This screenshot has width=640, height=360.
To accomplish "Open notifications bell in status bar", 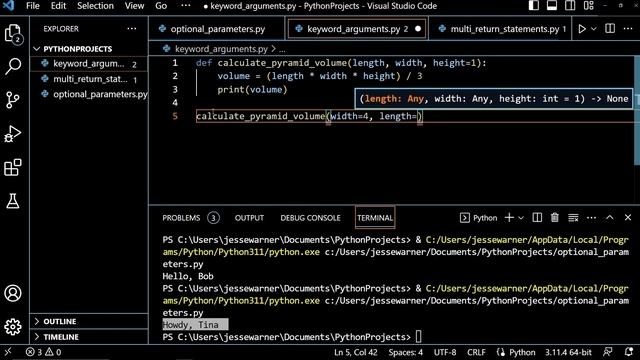I will pyautogui.click(x=629, y=352).
